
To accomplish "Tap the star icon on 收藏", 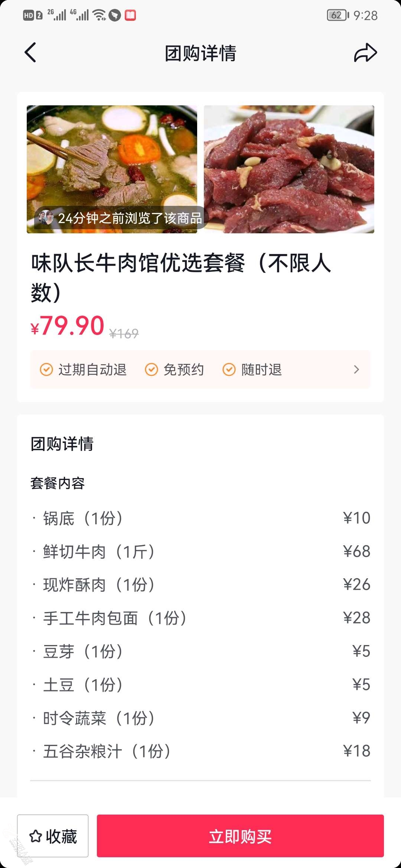I will (36, 836).
